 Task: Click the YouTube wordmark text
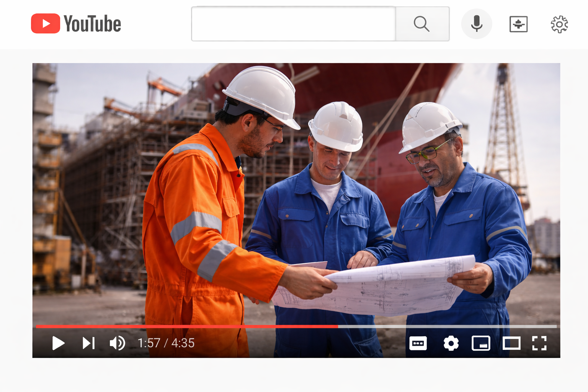[x=92, y=24]
